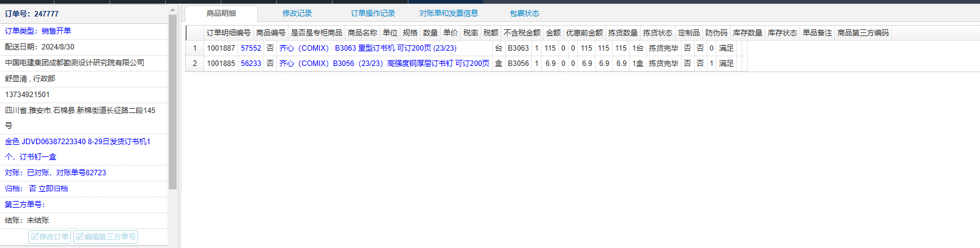Click the 立即归档 link

pyautogui.click(x=53, y=189)
